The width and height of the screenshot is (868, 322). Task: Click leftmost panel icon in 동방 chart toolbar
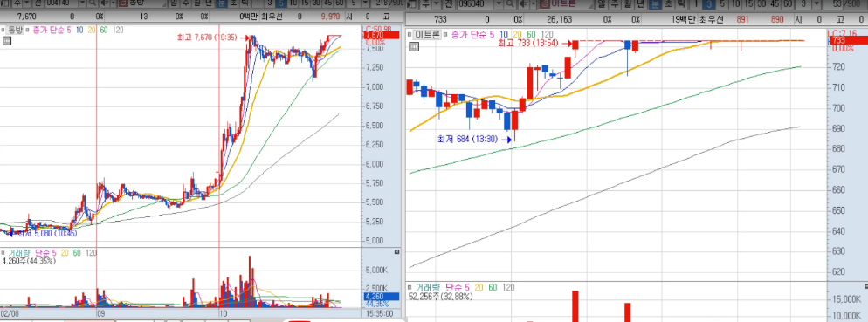coord(5,3)
